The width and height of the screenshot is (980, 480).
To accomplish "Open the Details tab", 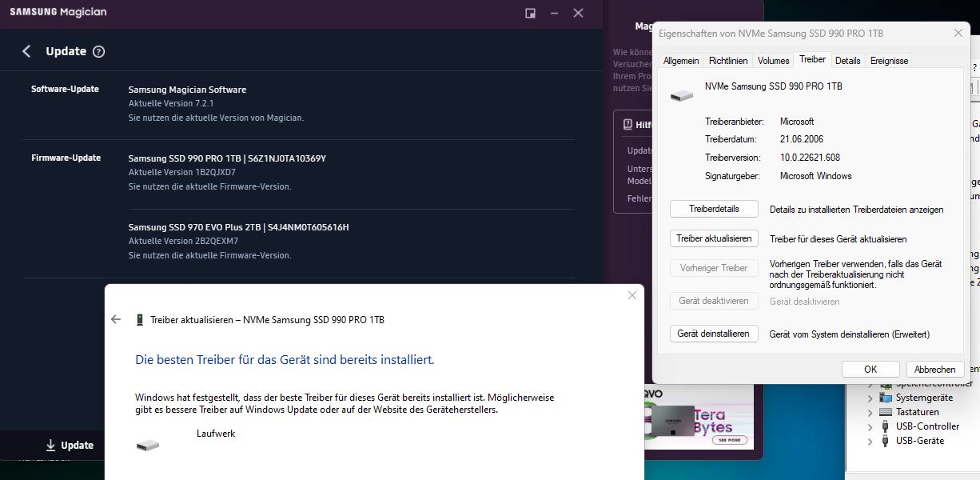I will coord(848,61).
